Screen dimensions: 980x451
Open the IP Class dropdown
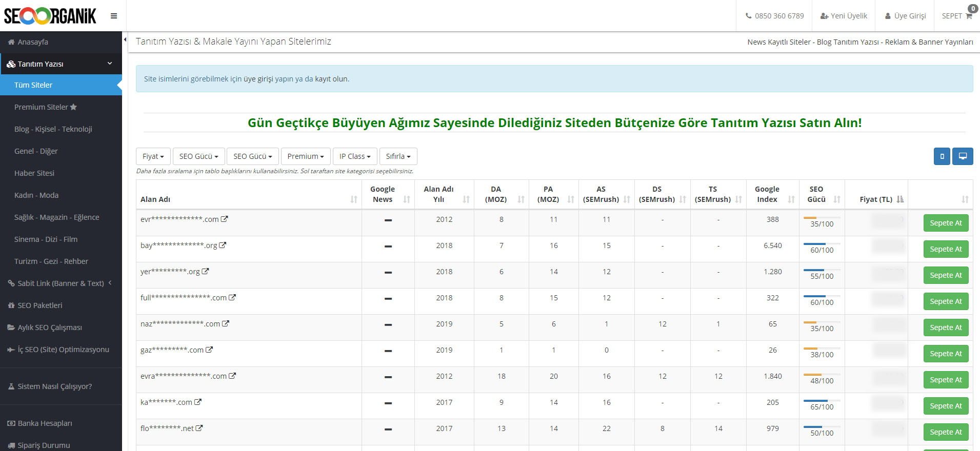pyautogui.click(x=355, y=156)
